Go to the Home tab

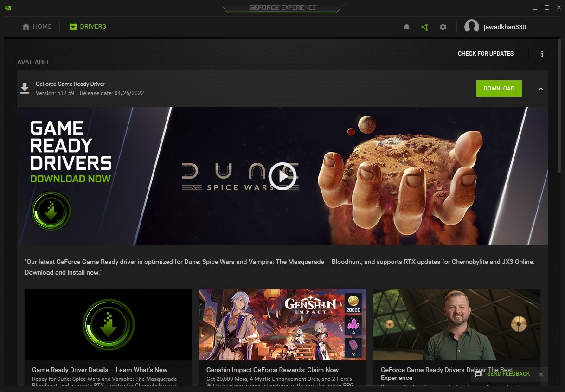pos(37,27)
